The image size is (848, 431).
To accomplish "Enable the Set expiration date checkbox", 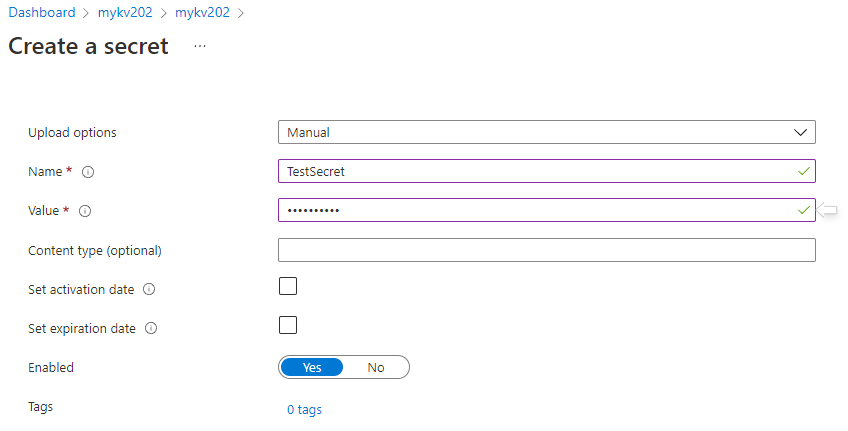I will point(288,325).
